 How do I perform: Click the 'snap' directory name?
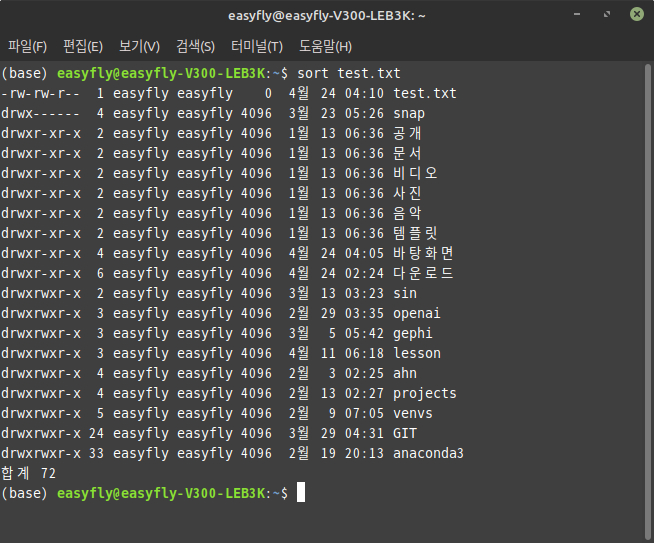(409, 113)
